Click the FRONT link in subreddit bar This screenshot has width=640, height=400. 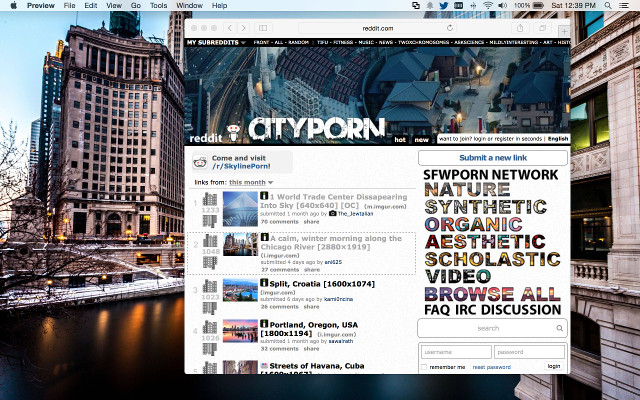pyautogui.click(x=261, y=42)
